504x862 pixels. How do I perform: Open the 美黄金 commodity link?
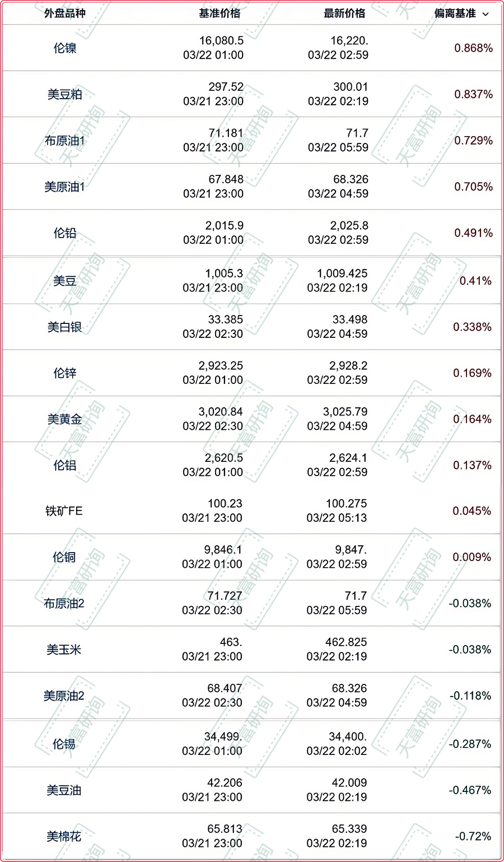[65, 419]
